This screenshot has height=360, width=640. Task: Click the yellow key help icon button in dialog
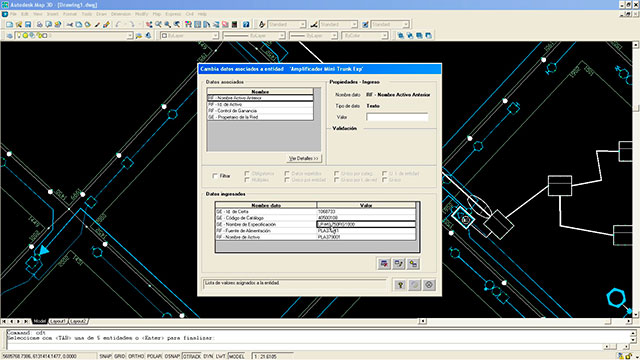(400, 285)
